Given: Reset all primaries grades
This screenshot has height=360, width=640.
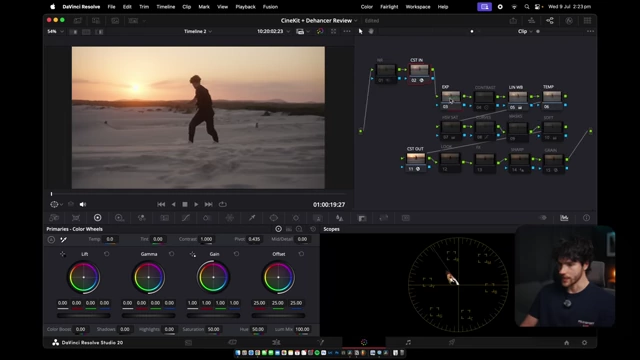Looking at the screenshot, I should 313,229.
